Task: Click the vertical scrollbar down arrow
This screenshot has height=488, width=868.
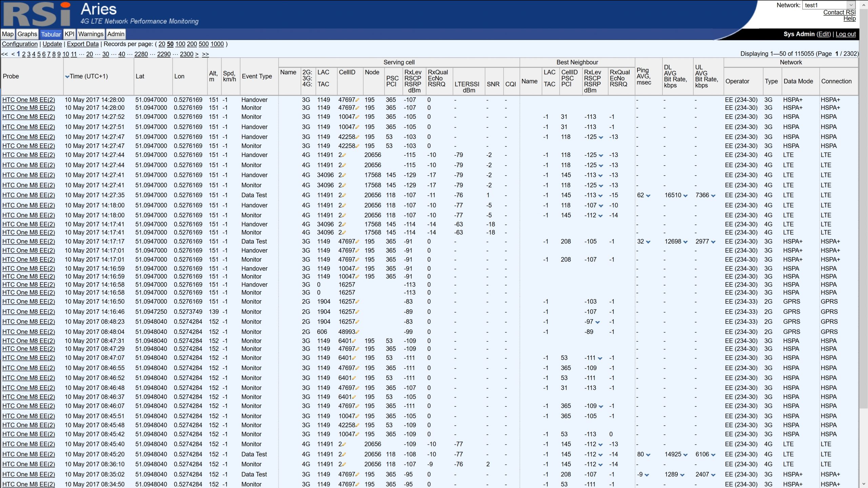Action: pyautogui.click(x=864, y=484)
